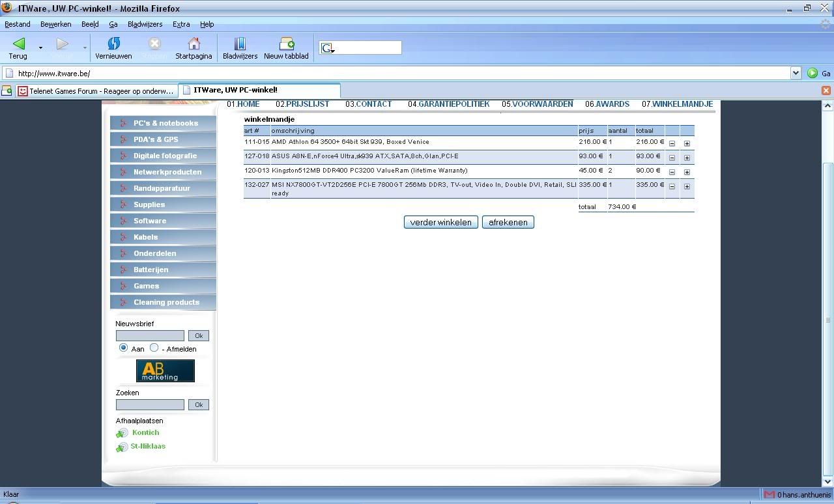The width and height of the screenshot is (834, 504).
Task: Click the afrekenen checkout button
Action: [508, 222]
